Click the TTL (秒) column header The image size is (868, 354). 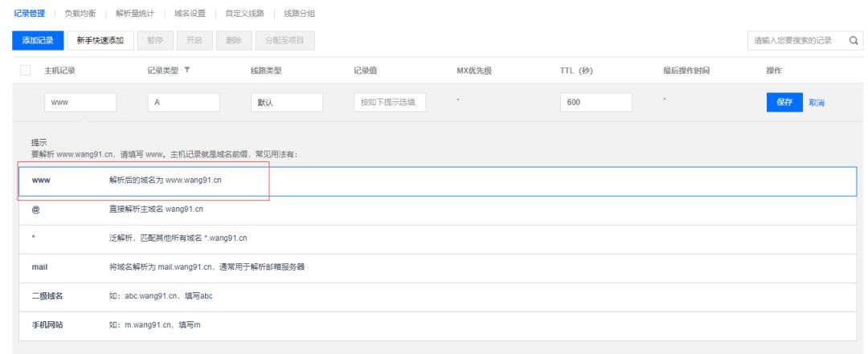point(577,71)
